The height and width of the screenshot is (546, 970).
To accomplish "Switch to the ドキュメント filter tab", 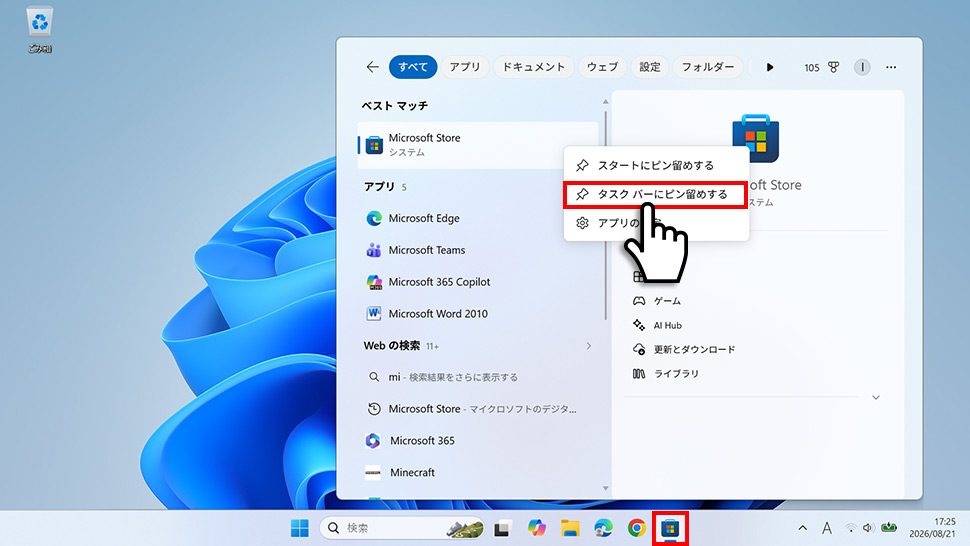I will (533, 67).
